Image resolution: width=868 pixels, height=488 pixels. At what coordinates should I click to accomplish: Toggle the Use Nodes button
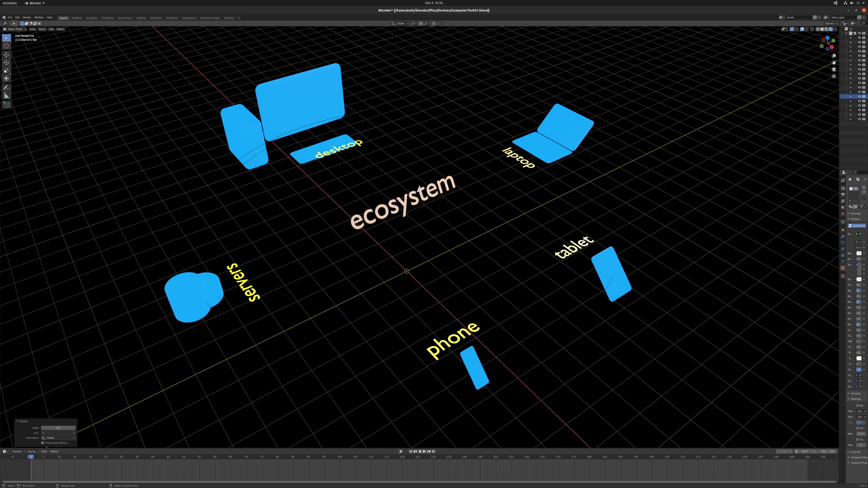(857, 226)
